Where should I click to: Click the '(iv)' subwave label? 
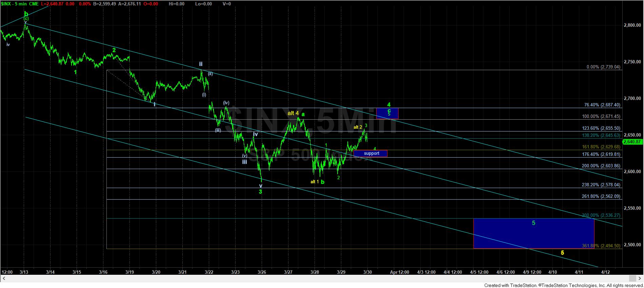(226, 103)
